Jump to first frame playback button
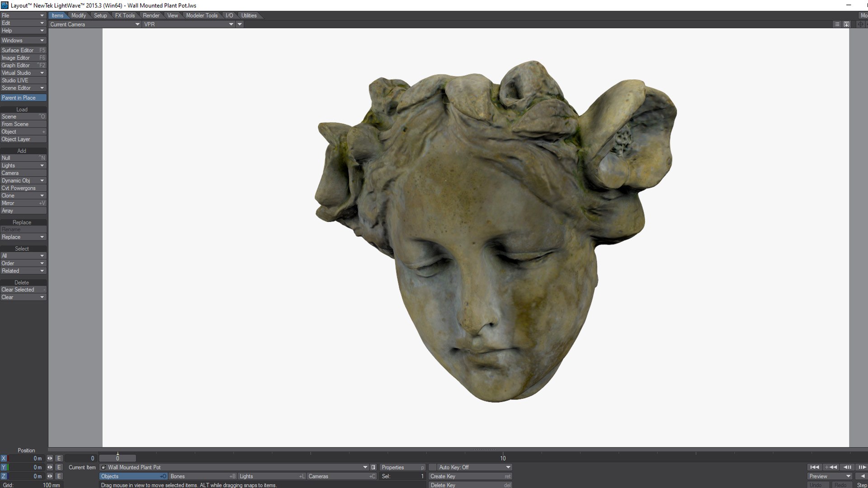This screenshot has height=488, width=868. click(x=814, y=467)
